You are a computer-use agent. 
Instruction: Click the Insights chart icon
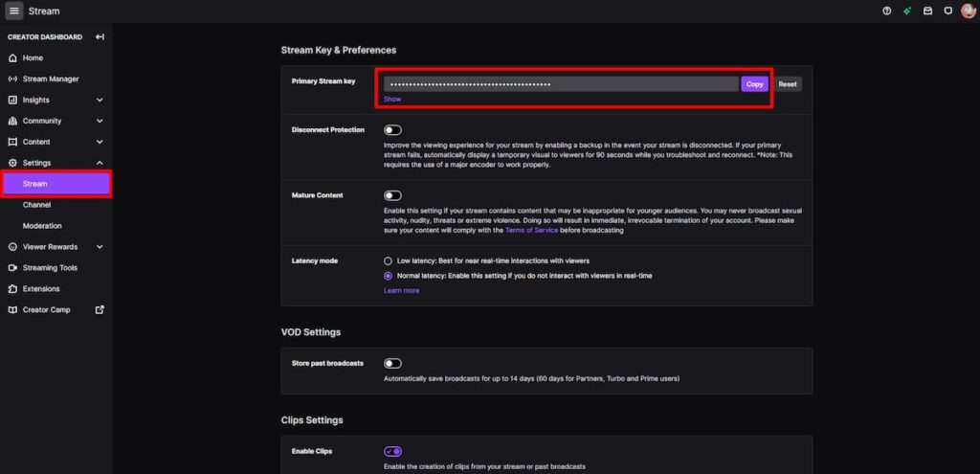click(12, 100)
